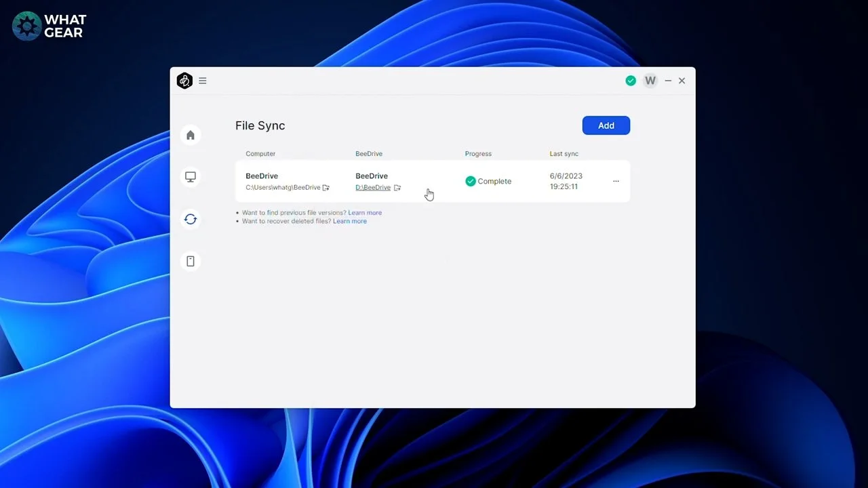This screenshot has width=868, height=488.
Task: Click the Computer column header
Action: [260, 154]
